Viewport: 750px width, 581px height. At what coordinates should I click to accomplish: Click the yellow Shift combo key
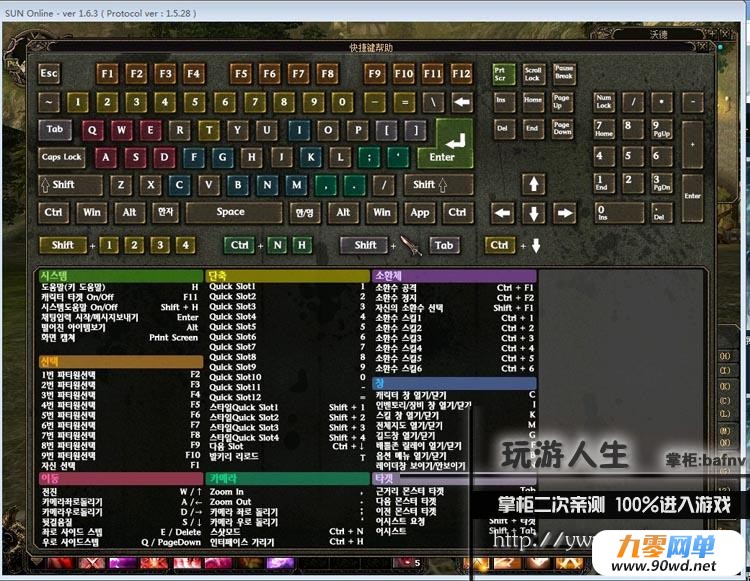point(63,245)
